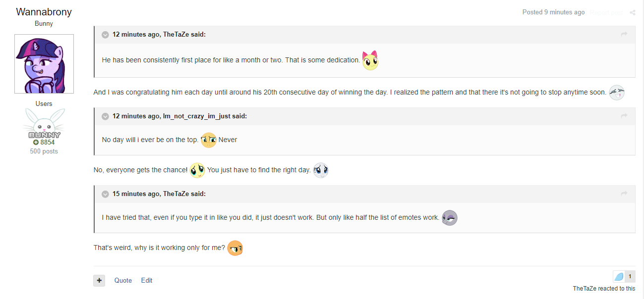Collapse the 15 minutes ago TheTaZe quote
Screen dimensions: 644x299
(105, 194)
